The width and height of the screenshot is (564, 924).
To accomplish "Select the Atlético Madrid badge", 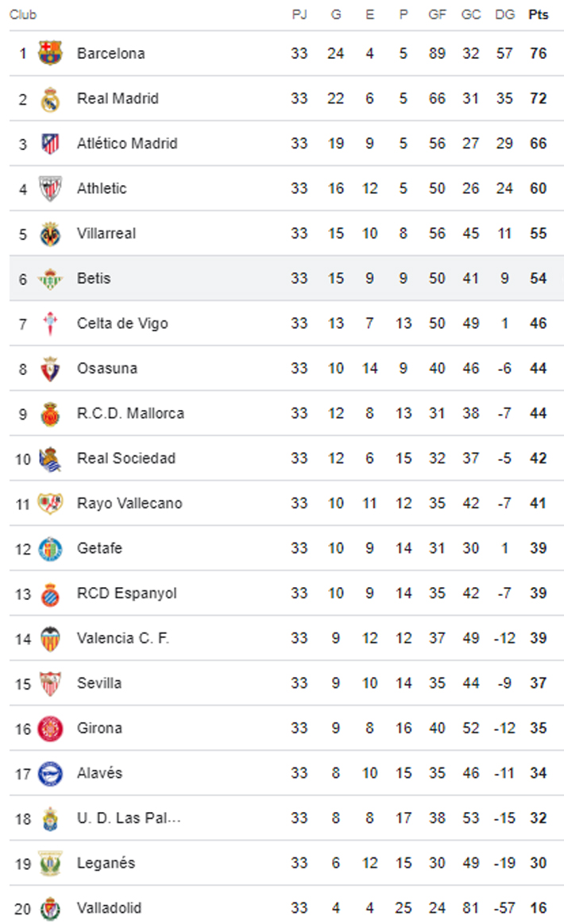I will pos(50,144).
